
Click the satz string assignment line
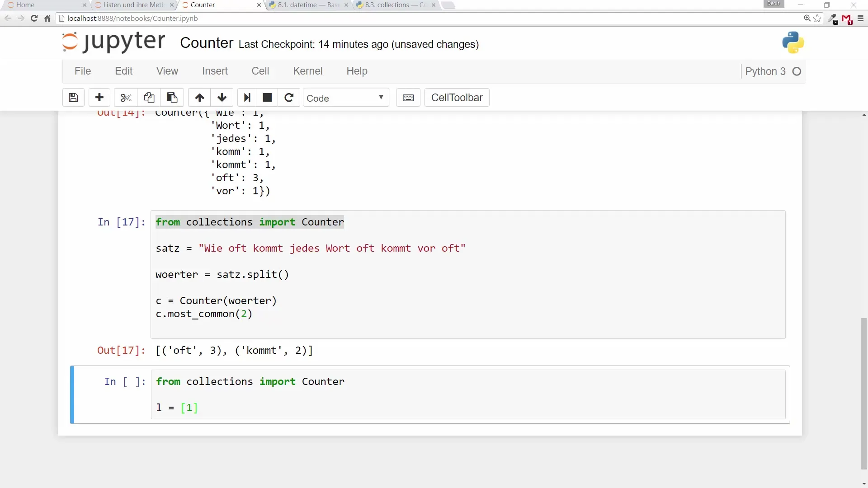[311, 249]
